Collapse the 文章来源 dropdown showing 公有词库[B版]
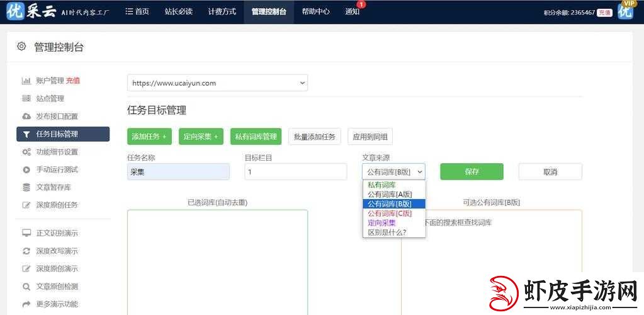 click(394, 172)
